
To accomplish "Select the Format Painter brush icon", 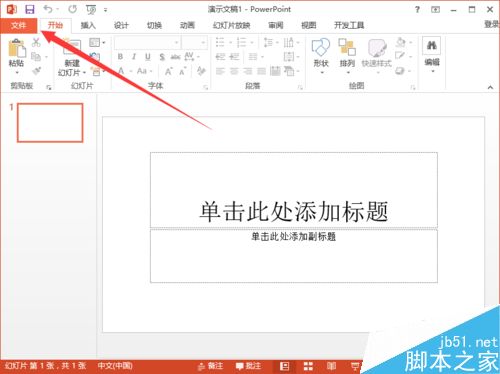I will pos(37,71).
